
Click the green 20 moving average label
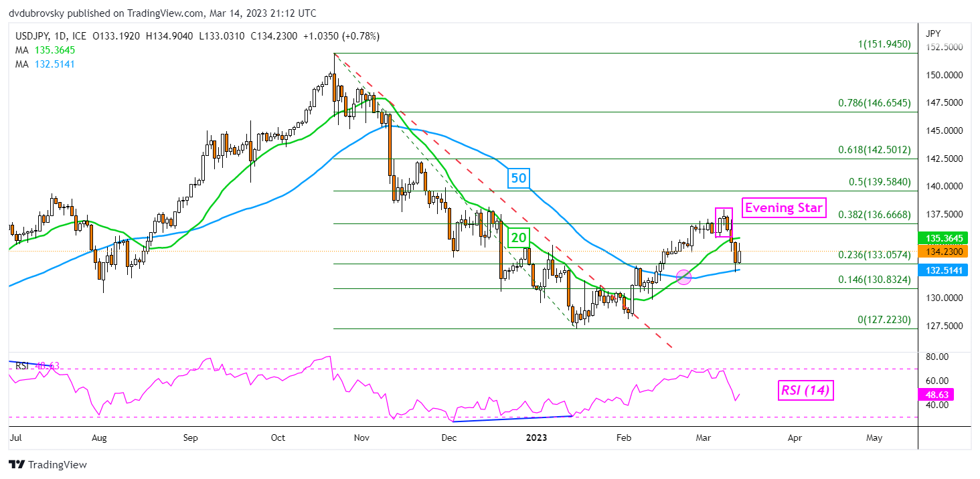(519, 237)
